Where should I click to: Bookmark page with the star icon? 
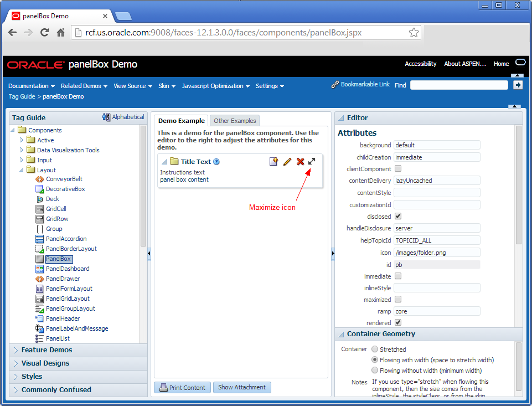pos(414,33)
